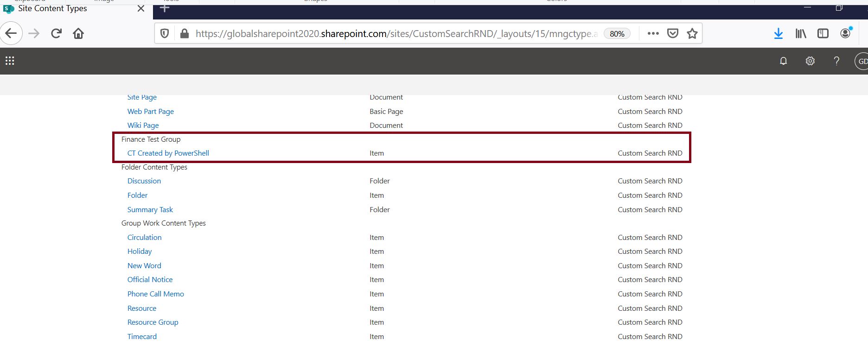Open a new browser tab with plus
The image size is (868, 346).
[x=165, y=8]
